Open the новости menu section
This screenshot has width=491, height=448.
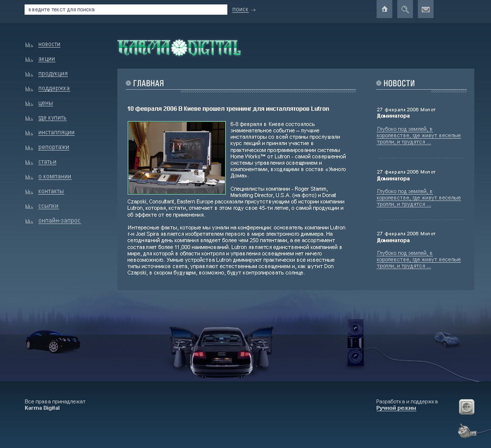(x=49, y=45)
